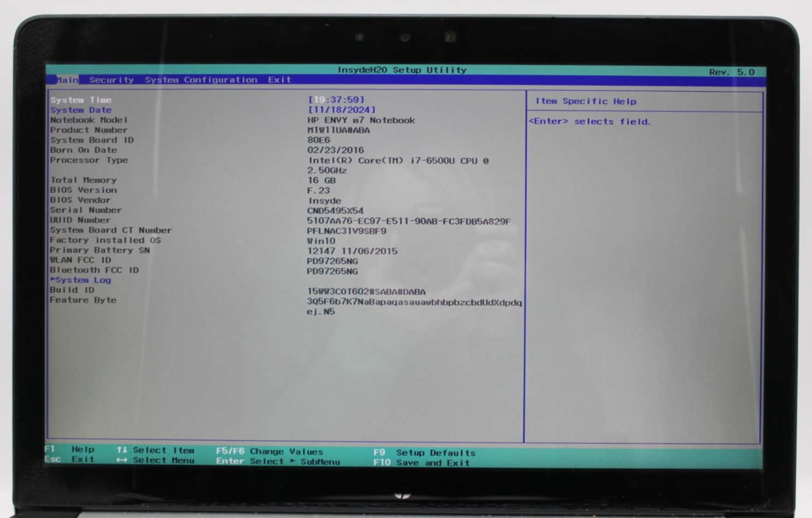Click BIOS version value F.23
Image resolution: width=812 pixels, height=518 pixels.
click(319, 191)
